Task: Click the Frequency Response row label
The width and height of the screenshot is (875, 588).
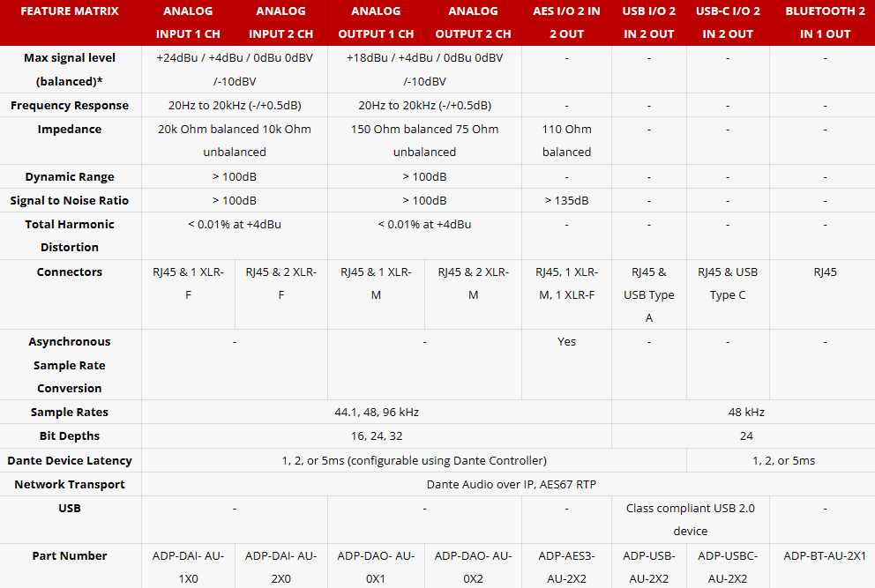Action: [x=70, y=106]
